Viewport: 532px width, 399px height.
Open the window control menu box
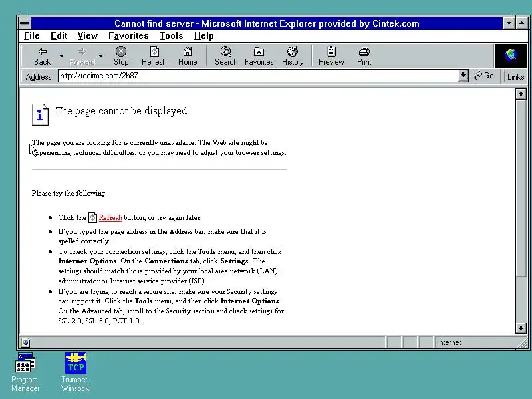tap(25, 23)
